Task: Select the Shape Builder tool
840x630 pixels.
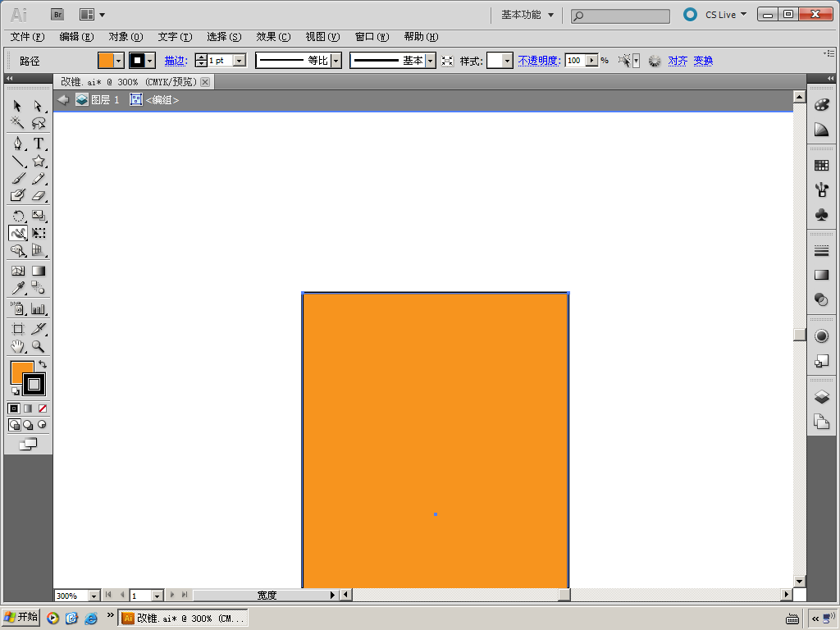Action: click(x=18, y=250)
